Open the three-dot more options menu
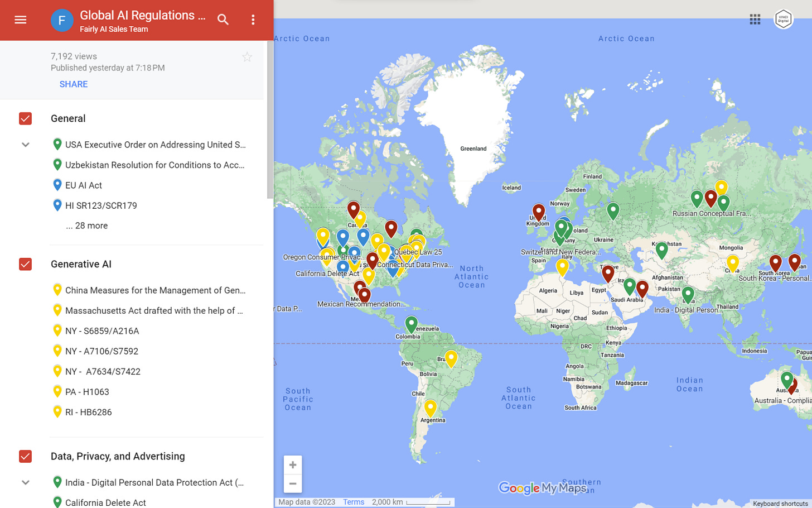Viewport: 812px width, 508px height. tap(253, 20)
